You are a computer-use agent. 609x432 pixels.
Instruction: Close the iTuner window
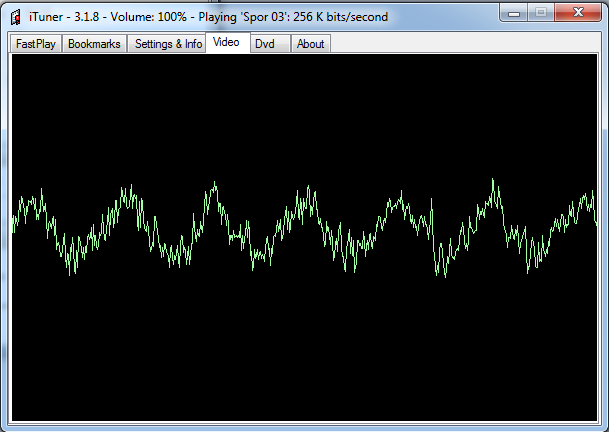(x=579, y=13)
